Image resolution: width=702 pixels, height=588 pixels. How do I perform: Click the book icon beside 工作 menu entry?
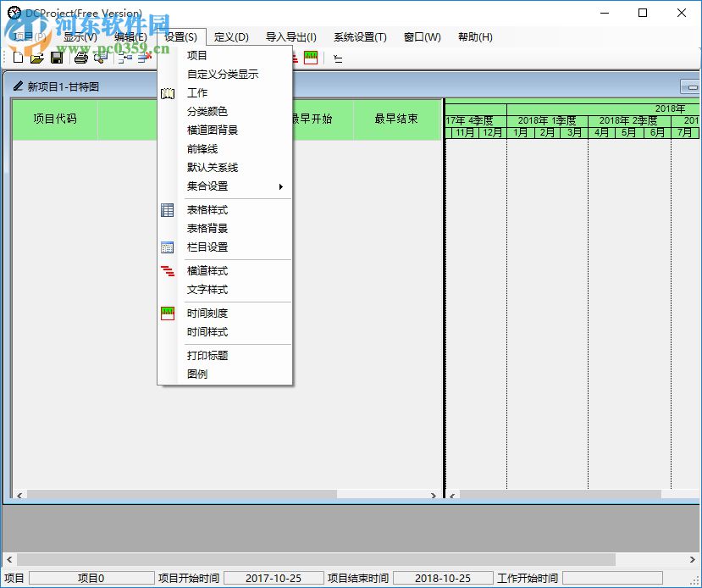tap(167, 92)
